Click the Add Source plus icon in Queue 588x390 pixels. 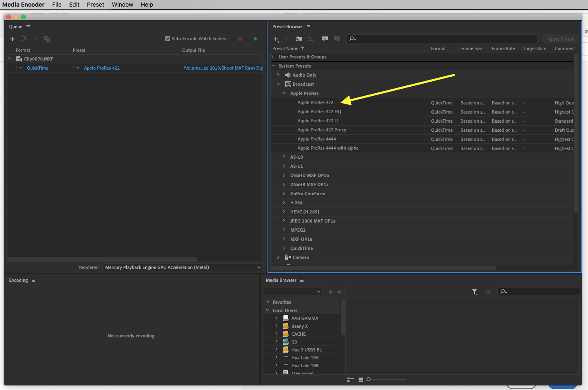point(12,39)
